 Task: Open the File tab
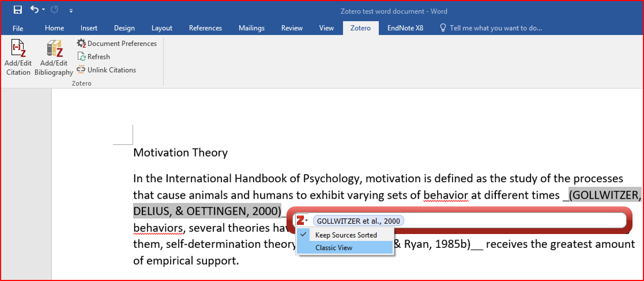tap(18, 28)
